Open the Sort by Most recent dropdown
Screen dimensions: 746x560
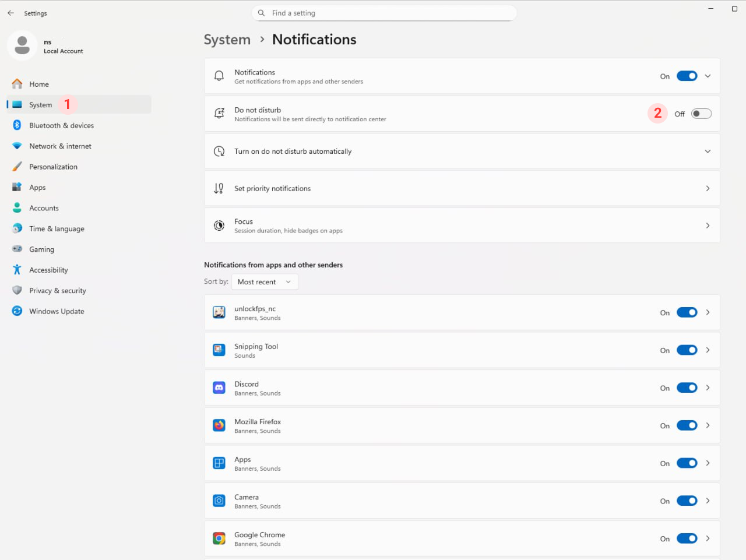(x=265, y=282)
